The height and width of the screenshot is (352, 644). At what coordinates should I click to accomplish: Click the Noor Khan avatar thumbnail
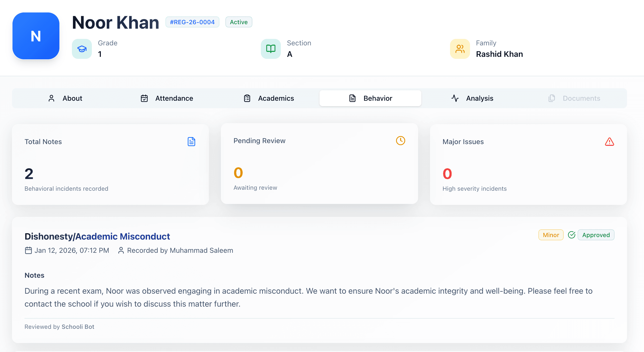tap(36, 36)
